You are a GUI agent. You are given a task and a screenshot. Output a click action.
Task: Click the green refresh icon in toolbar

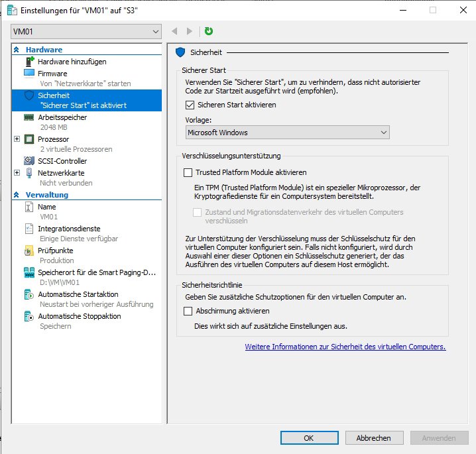[209, 31]
